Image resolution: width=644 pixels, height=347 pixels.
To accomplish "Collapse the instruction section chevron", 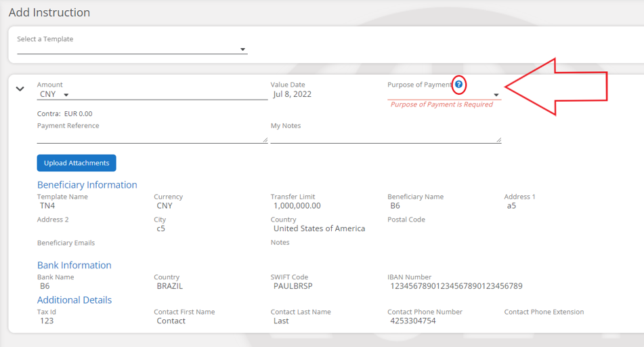I will [x=20, y=89].
